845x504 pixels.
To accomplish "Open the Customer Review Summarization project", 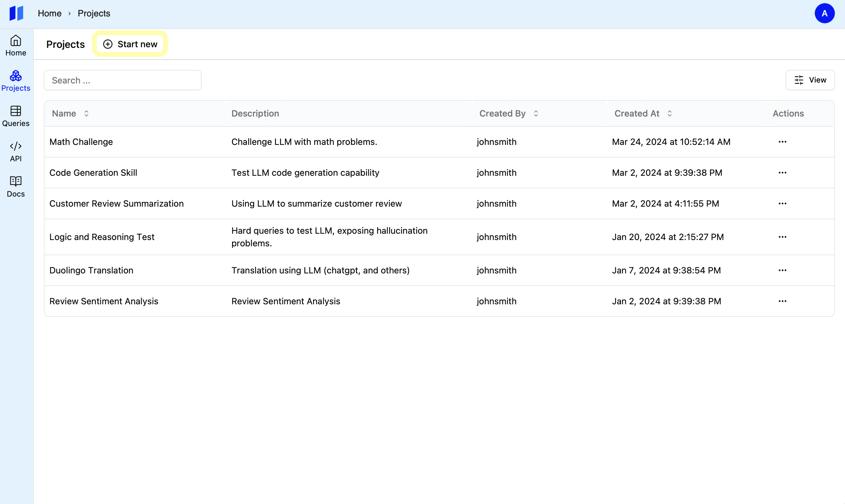I will tap(117, 203).
